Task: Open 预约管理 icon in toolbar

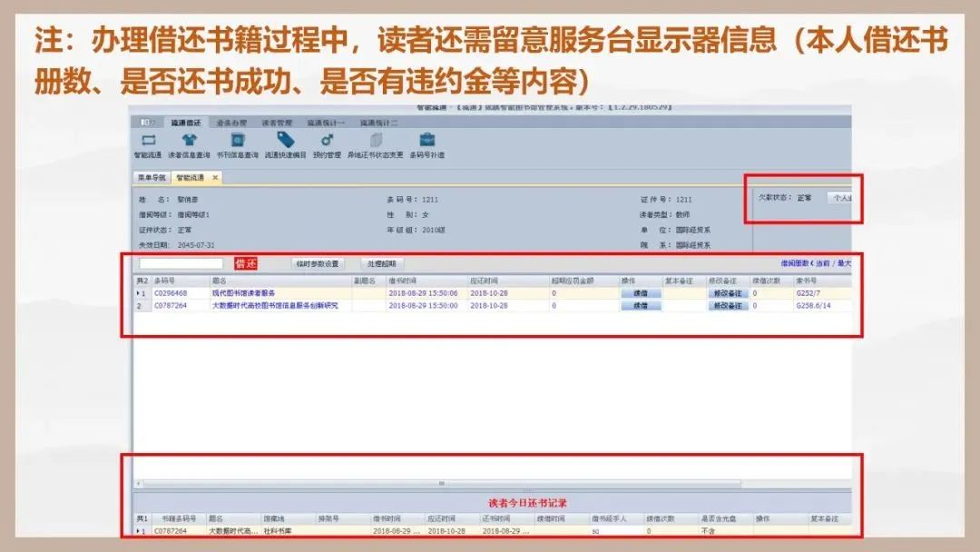Action: 328,141
